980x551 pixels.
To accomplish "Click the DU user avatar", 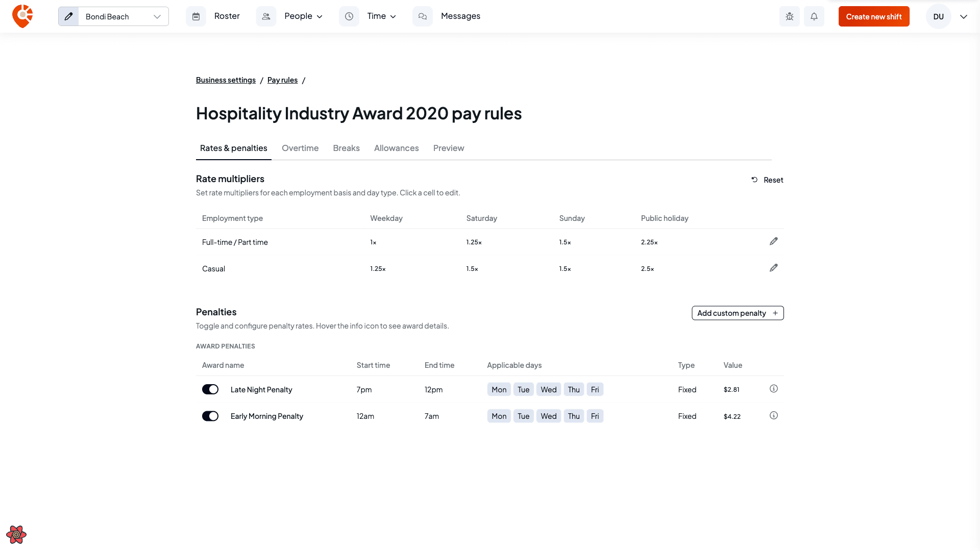I will (939, 16).
